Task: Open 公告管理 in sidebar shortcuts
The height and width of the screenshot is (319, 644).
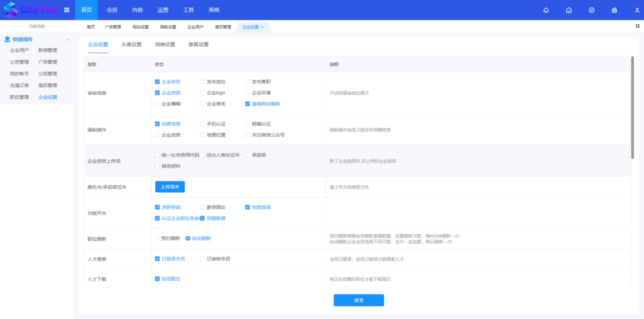Action: click(19, 62)
